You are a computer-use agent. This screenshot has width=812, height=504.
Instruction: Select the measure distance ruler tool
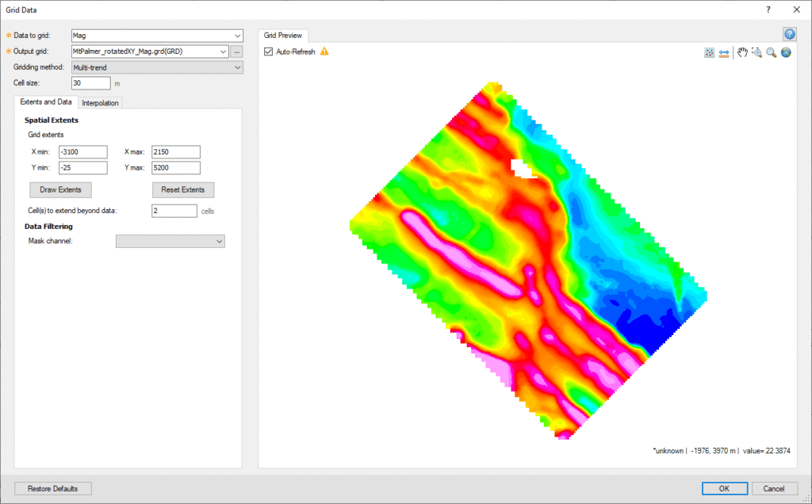click(724, 53)
